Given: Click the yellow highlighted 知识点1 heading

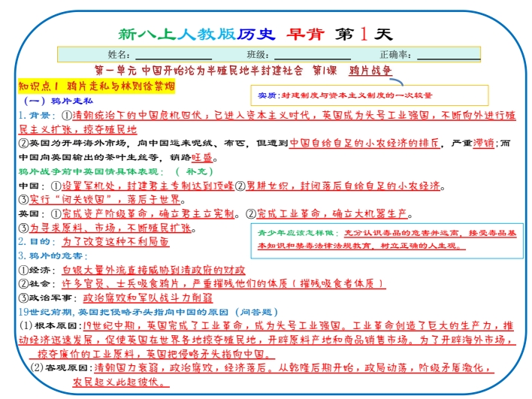Looking at the screenshot, I should [96, 86].
